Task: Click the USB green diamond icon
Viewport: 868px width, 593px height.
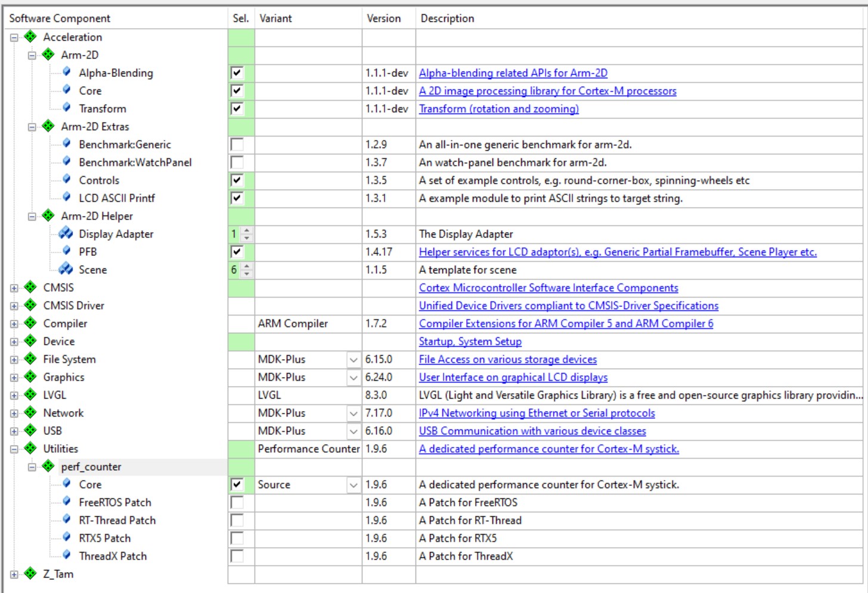Action: (x=30, y=431)
